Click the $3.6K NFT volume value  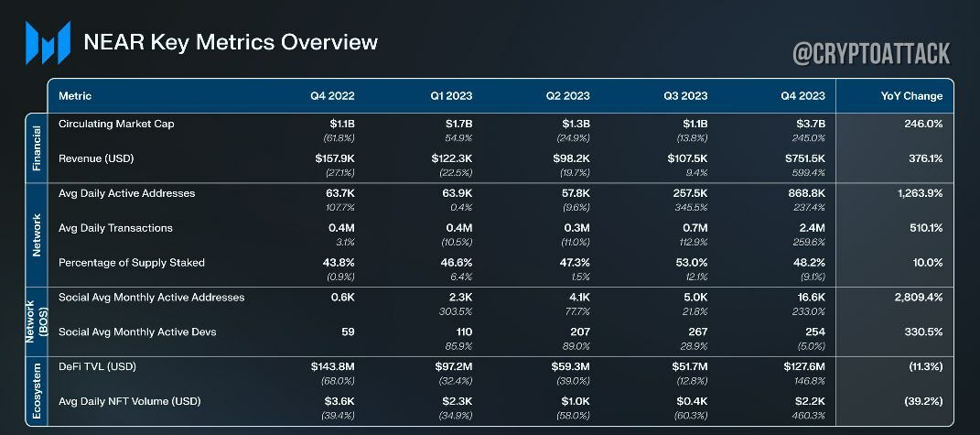click(x=339, y=401)
